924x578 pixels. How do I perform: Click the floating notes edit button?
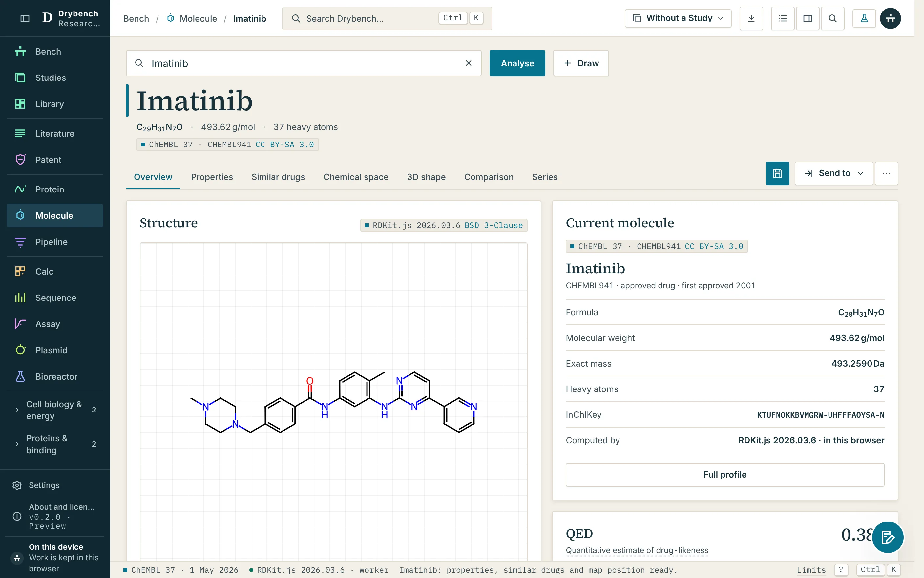click(x=888, y=537)
